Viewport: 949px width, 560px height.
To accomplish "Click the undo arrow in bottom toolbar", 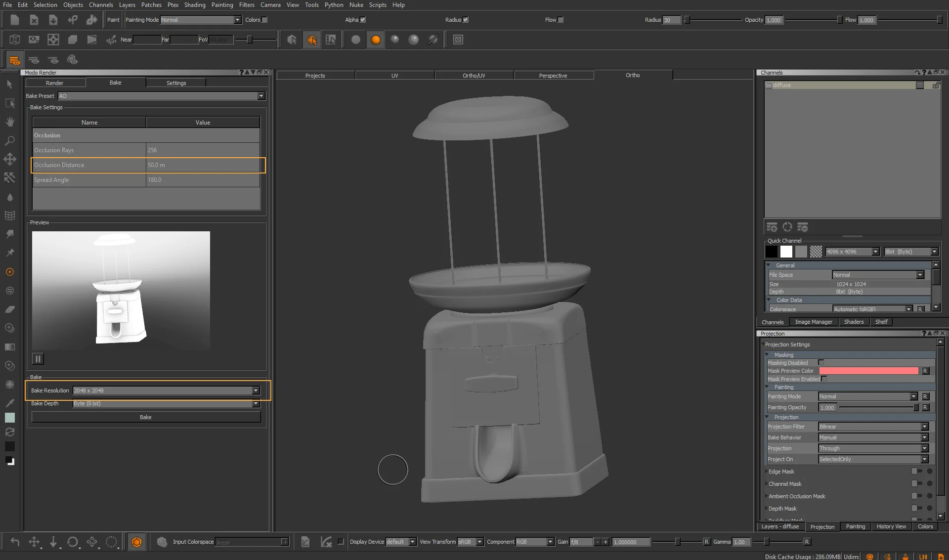I will point(15,542).
